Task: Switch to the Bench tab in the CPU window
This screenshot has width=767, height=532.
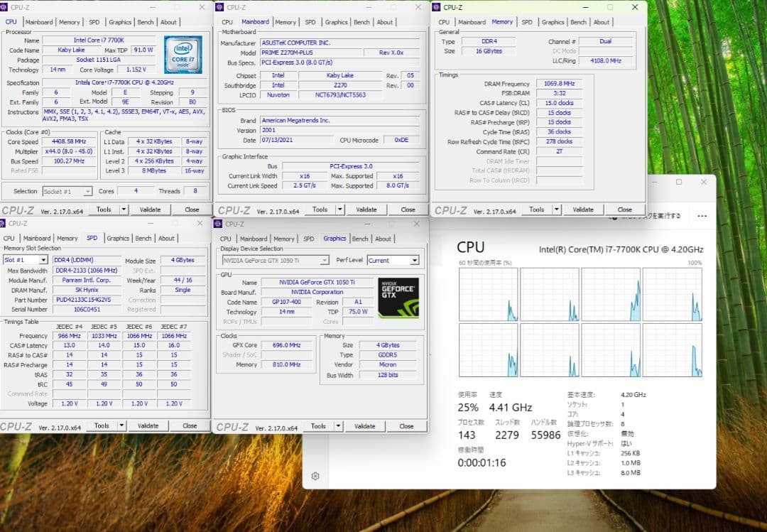Action: click(146, 22)
